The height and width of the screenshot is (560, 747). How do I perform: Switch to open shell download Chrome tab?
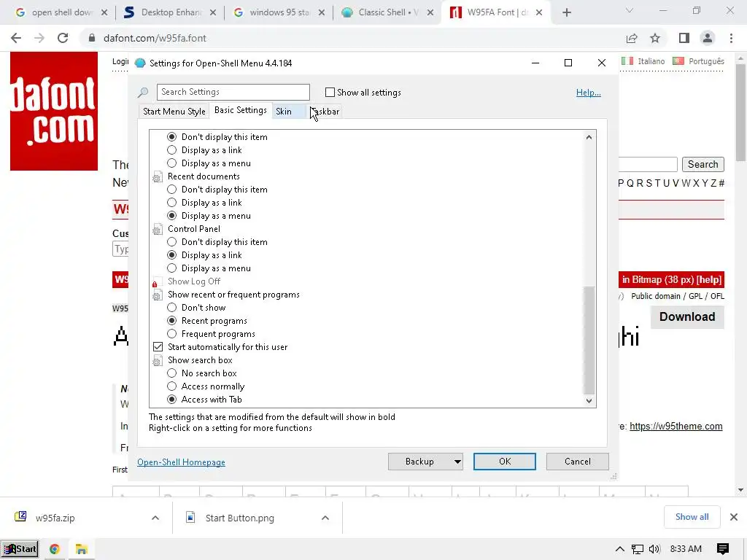click(61, 12)
